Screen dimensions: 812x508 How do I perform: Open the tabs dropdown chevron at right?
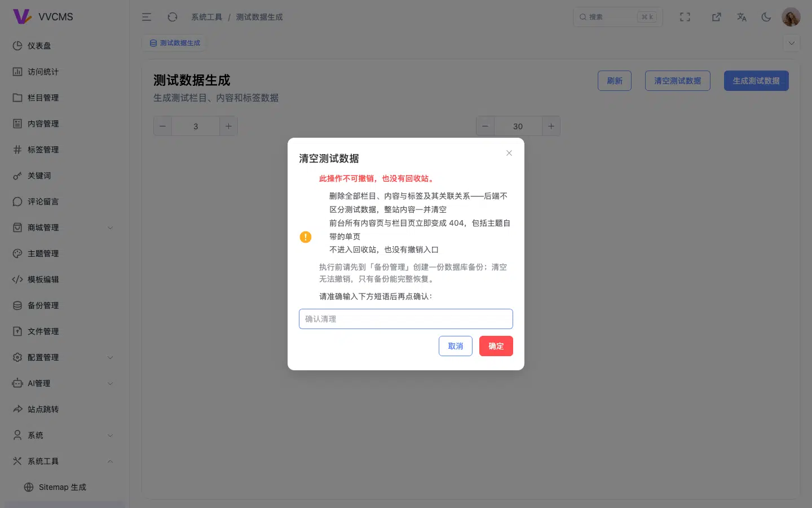[792, 43]
